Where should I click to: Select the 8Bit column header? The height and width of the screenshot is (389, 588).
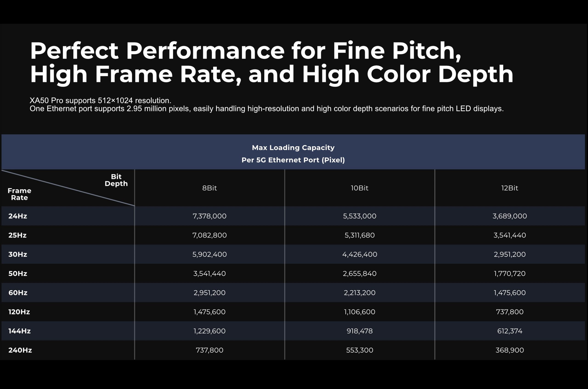pos(209,188)
